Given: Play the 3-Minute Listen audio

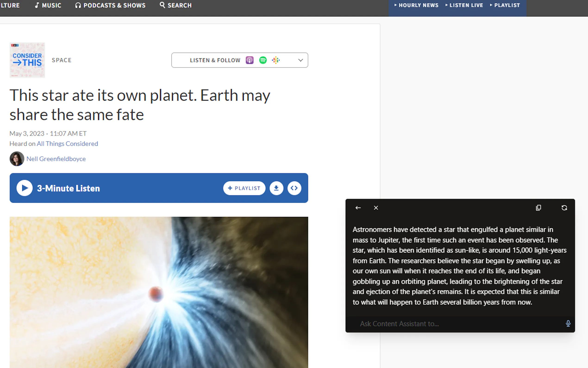Looking at the screenshot, I should pos(25,188).
